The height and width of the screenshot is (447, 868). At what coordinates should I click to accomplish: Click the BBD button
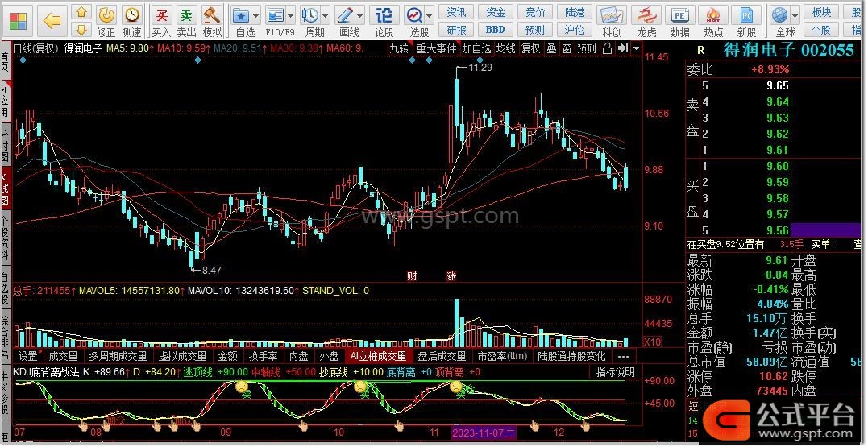click(496, 29)
